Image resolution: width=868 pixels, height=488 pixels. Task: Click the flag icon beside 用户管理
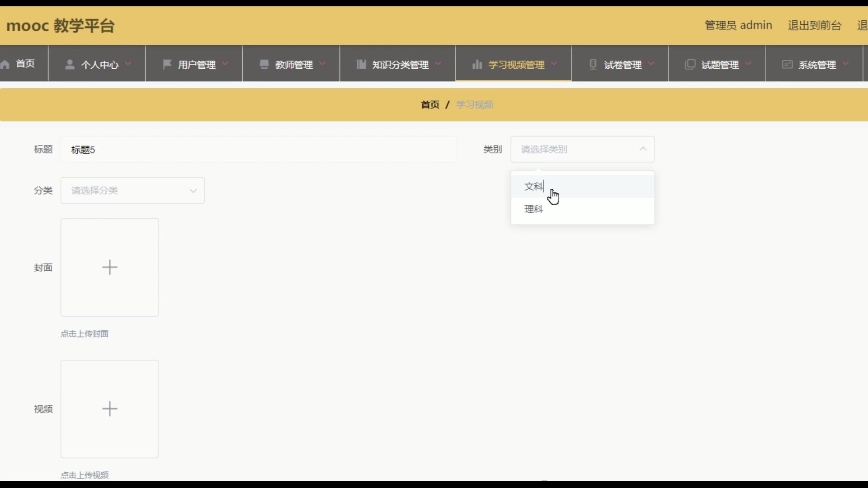[167, 64]
